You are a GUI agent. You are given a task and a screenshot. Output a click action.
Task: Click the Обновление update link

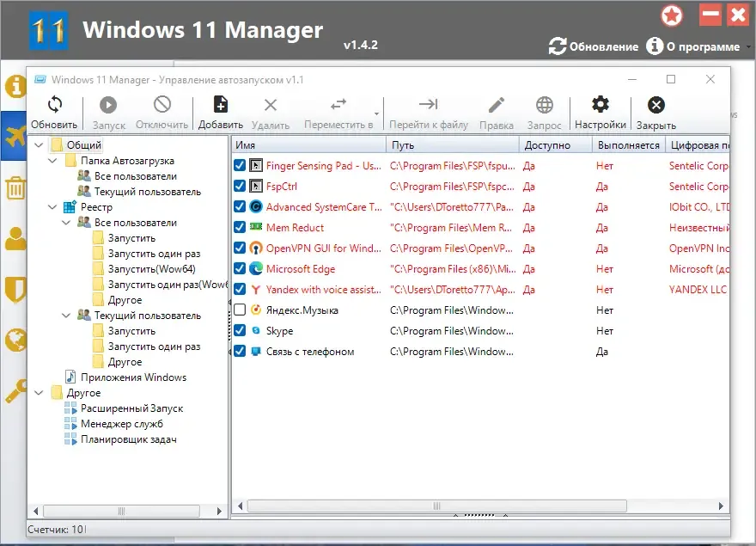pyautogui.click(x=594, y=46)
